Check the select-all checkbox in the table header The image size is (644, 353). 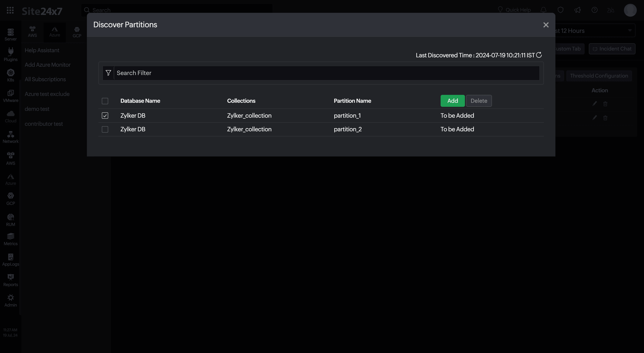(105, 101)
